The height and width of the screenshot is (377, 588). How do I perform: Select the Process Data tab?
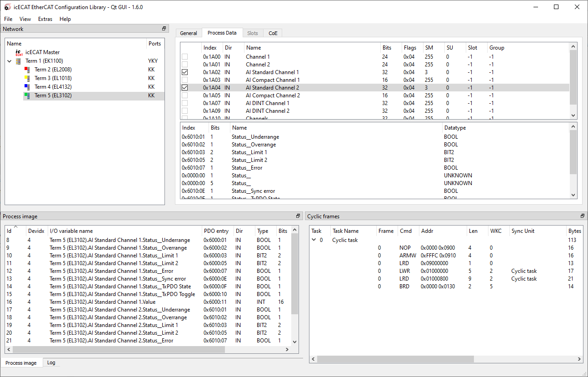[222, 33]
